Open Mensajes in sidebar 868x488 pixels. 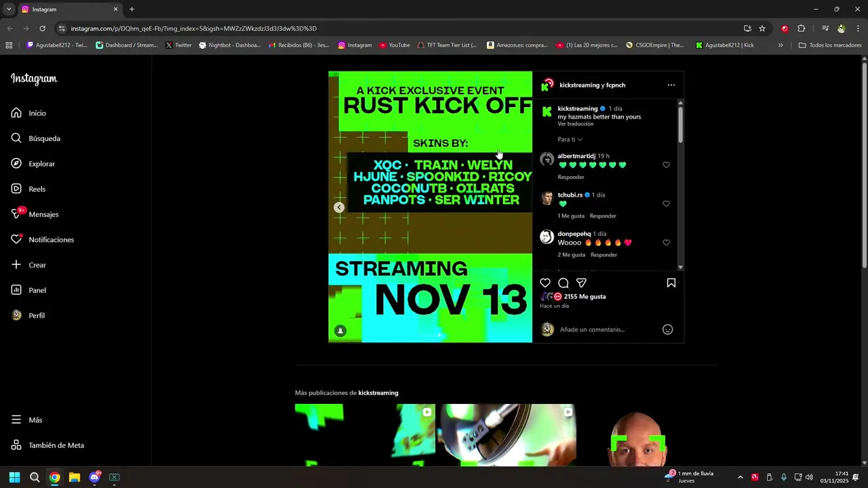[35, 214]
